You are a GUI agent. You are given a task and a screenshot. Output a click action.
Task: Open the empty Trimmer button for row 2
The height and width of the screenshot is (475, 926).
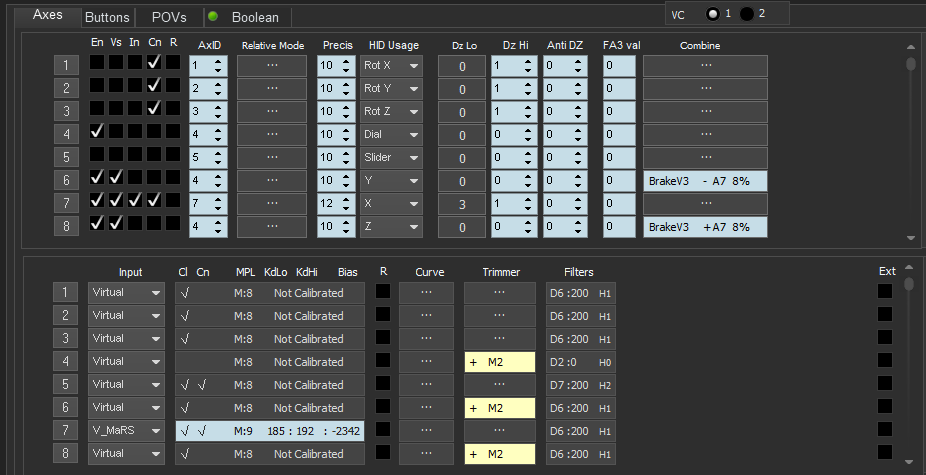coord(500,315)
